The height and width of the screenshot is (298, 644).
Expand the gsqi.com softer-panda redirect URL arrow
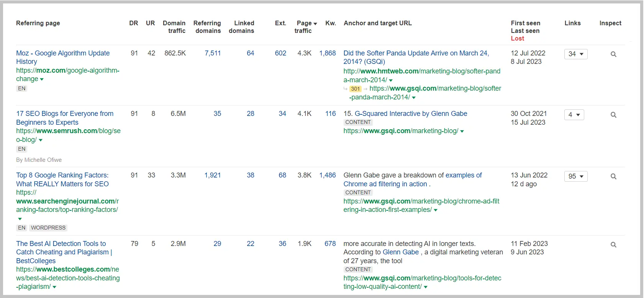pyautogui.click(x=414, y=98)
